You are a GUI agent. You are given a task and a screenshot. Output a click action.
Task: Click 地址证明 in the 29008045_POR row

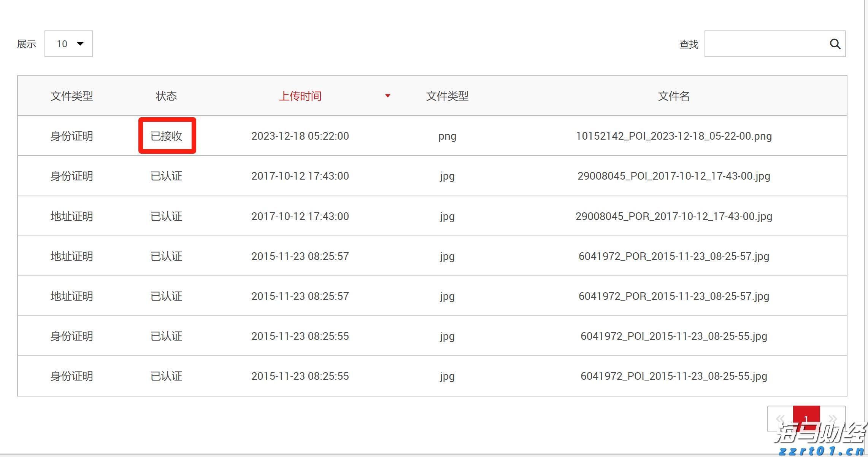click(x=71, y=216)
